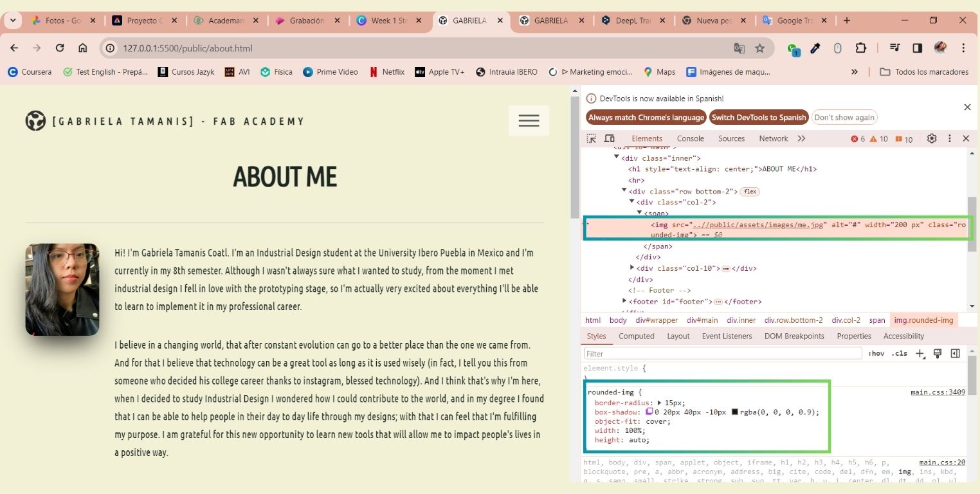Click the red errors counter showing 6
980x494 pixels.
tap(858, 139)
